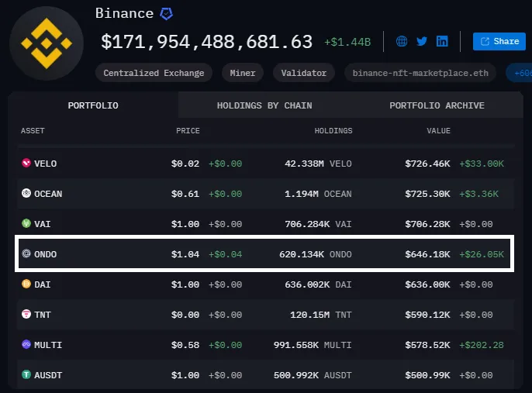Click the VAI value $706.28K
Viewport: 532px width, 393px height.
(x=427, y=224)
